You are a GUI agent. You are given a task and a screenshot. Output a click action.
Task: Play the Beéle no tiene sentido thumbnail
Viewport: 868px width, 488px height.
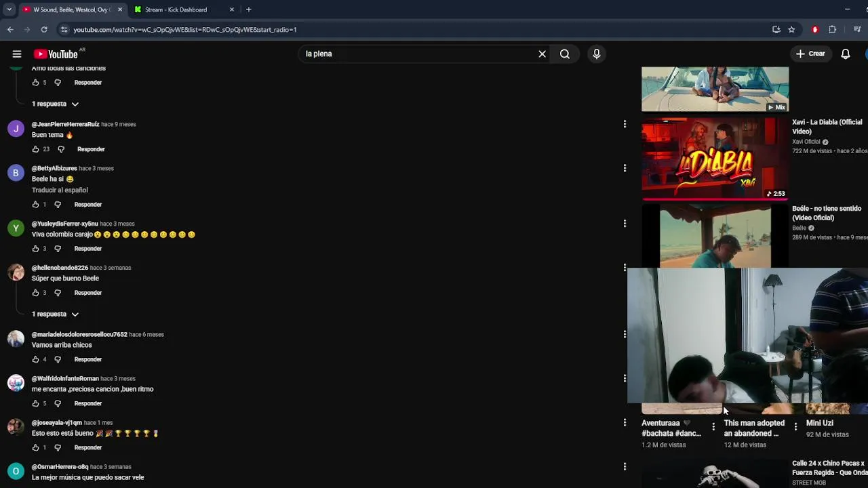coord(715,236)
